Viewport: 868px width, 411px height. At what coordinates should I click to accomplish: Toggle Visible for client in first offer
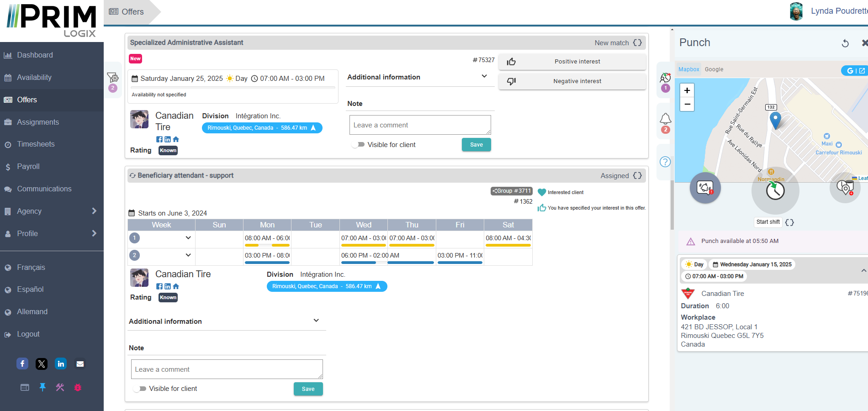pyautogui.click(x=359, y=145)
